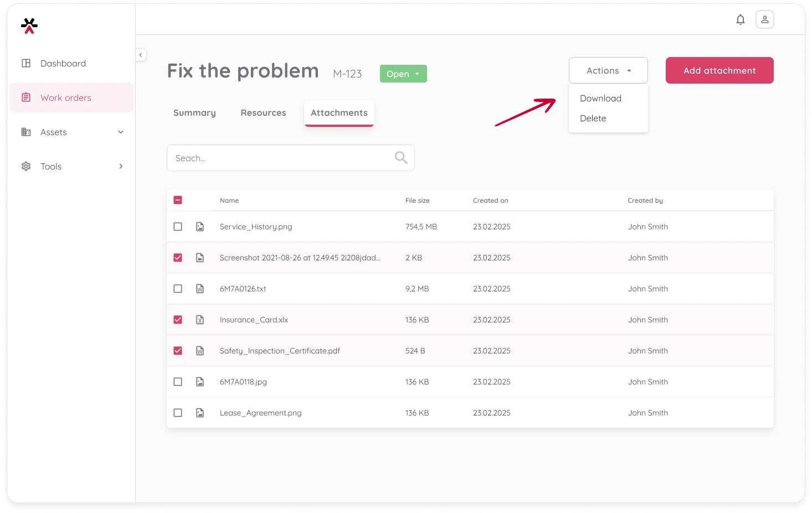This screenshot has height=513, width=812.
Task: Click the Service_History.png image file icon
Action: pyautogui.click(x=200, y=227)
